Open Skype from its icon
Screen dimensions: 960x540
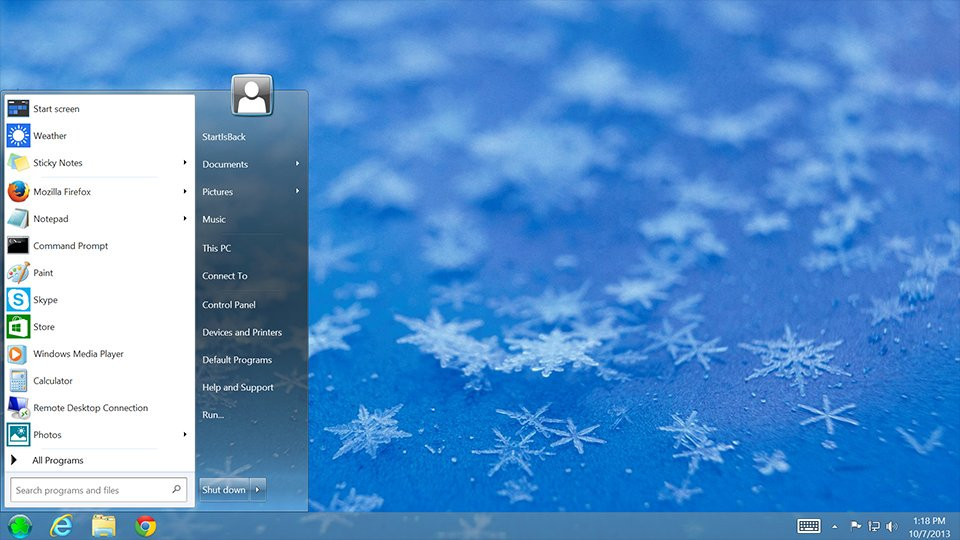click(18, 299)
